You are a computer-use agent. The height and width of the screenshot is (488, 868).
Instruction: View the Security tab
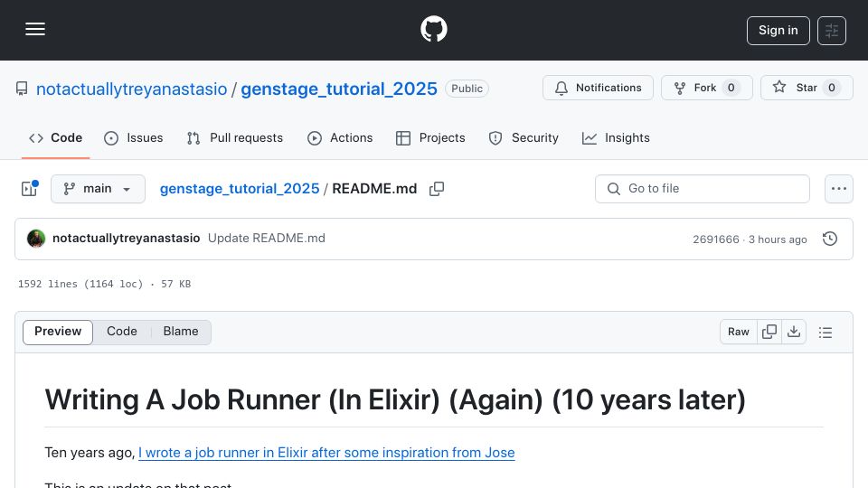524,137
